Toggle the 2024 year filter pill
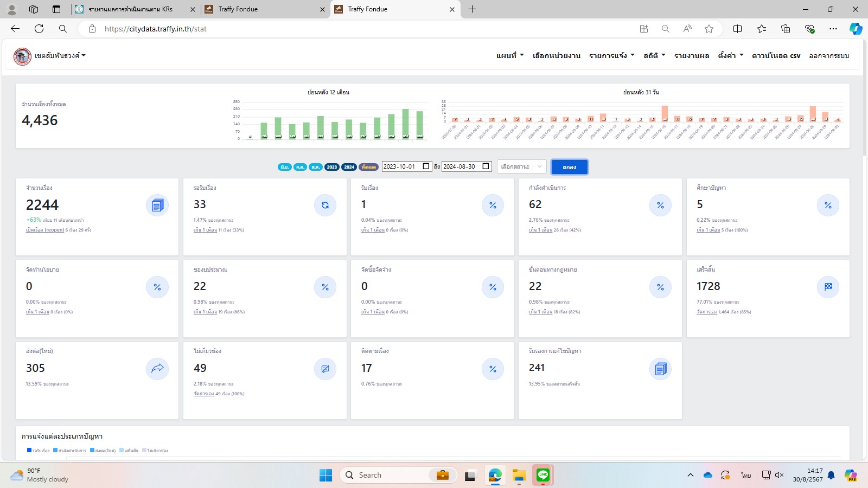The width and height of the screenshot is (868, 488). tap(349, 167)
